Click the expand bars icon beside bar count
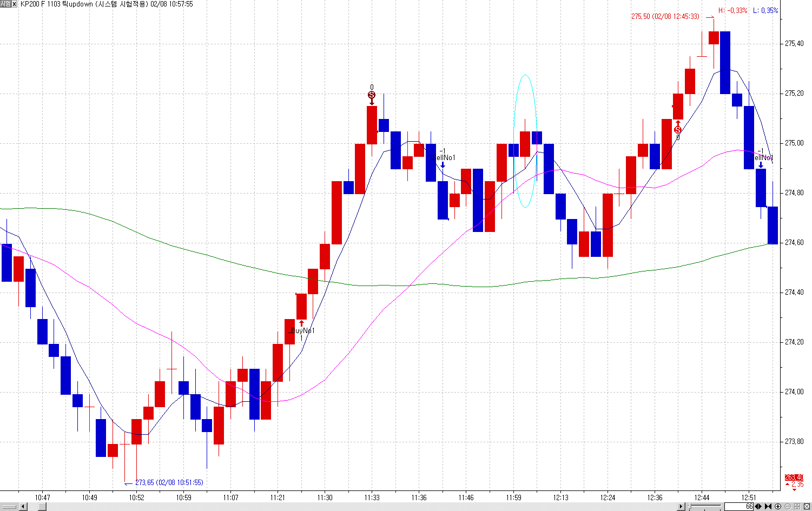 (758, 507)
